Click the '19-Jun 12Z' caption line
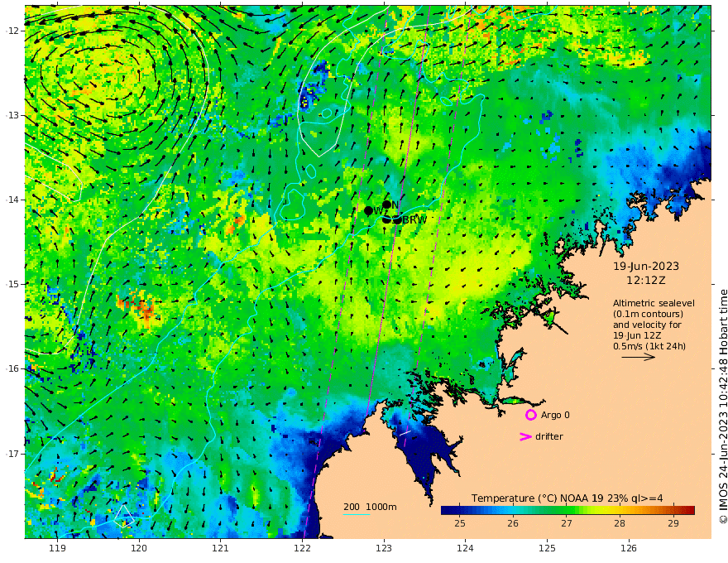 point(637,335)
